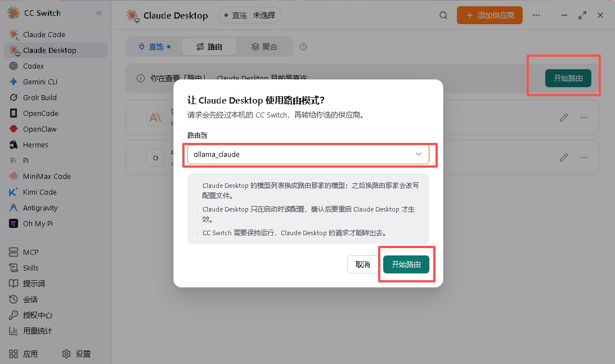Image resolution: width=615 pixels, height=364 pixels.
Task: Open Claude Code in sidebar
Action: click(55, 34)
